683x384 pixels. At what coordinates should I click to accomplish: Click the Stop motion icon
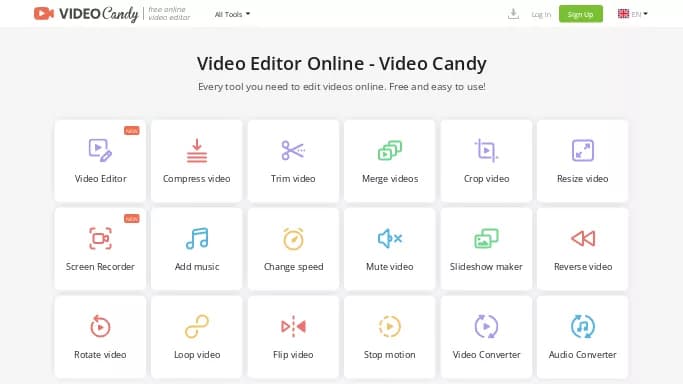pos(389,326)
